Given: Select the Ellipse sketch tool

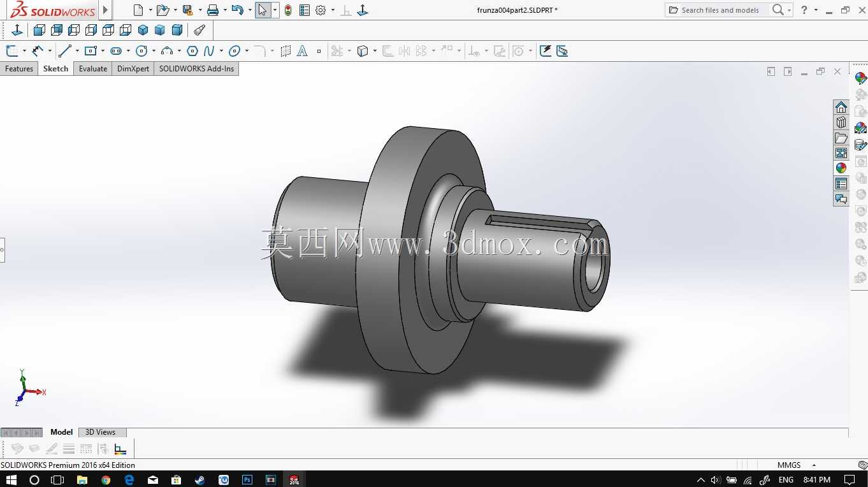Looking at the screenshot, I should point(235,51).
